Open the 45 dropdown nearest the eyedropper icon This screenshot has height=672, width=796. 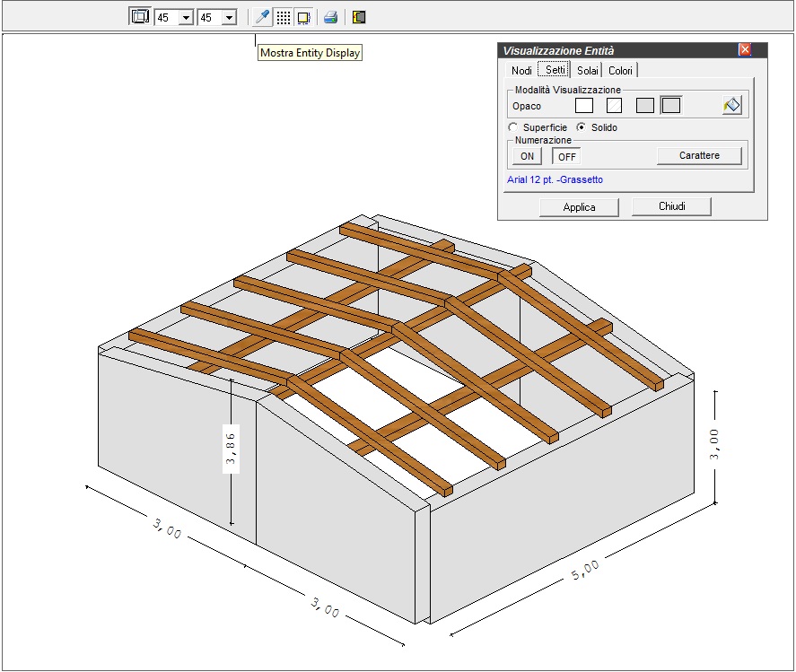(230, 18)
